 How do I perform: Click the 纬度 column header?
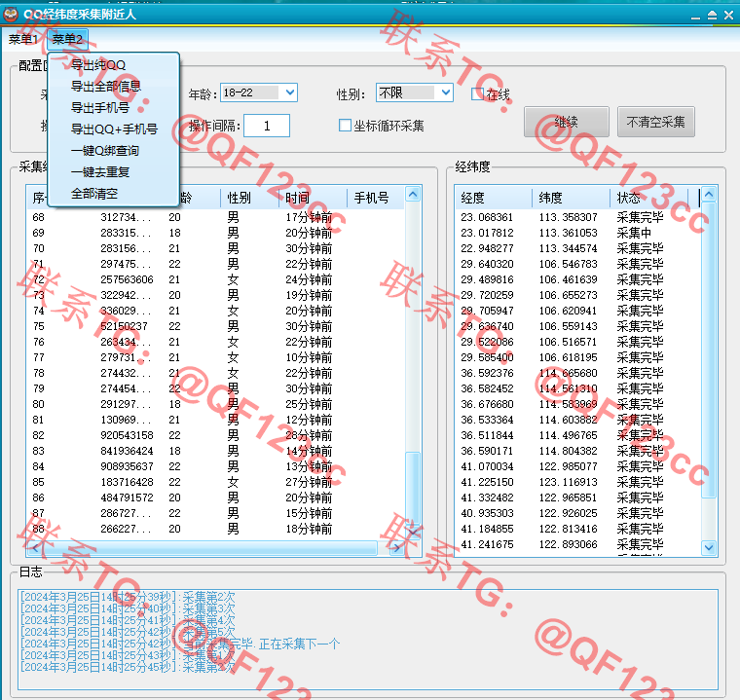[x=571, y=198]
